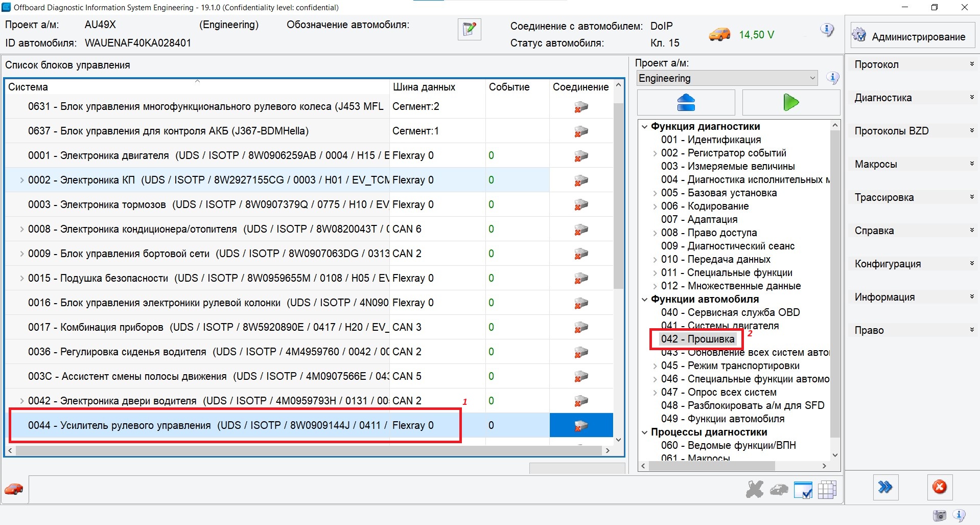Expand 002 - Регистратор событий node
The width and height of the screenshot is (980, 525).
[x=655, y=153]
